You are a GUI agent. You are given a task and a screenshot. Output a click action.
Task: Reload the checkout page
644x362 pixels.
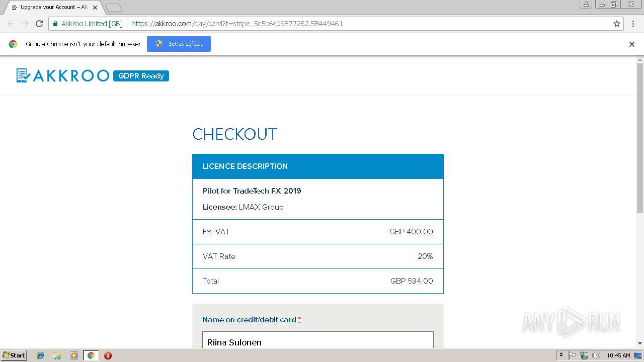pos(39,24)
